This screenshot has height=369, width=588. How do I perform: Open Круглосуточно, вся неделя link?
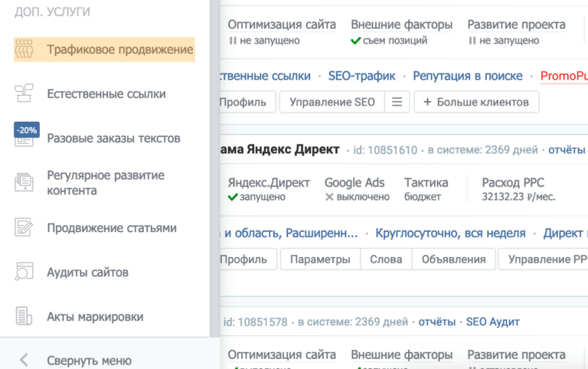click(x=450, y=233)
